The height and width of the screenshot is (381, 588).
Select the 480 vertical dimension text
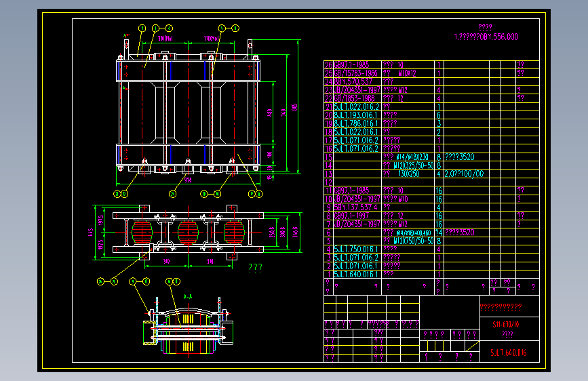tap(269, 113)
